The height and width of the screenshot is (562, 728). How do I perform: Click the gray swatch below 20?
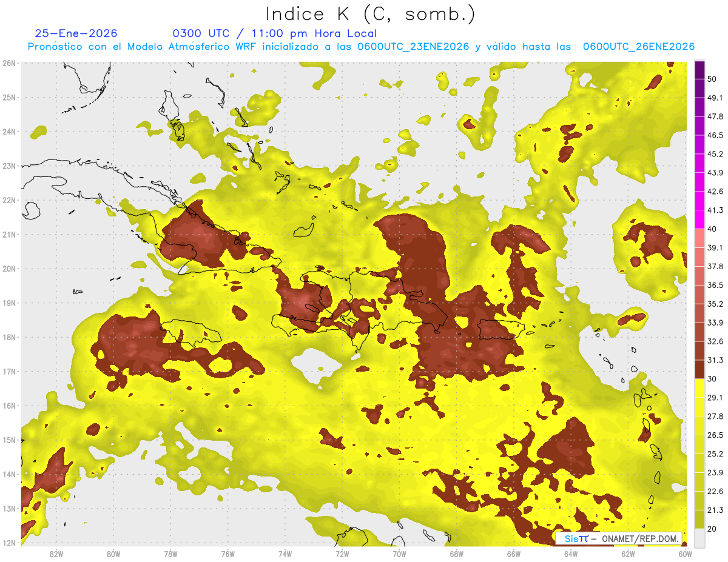tap(700, 537)
